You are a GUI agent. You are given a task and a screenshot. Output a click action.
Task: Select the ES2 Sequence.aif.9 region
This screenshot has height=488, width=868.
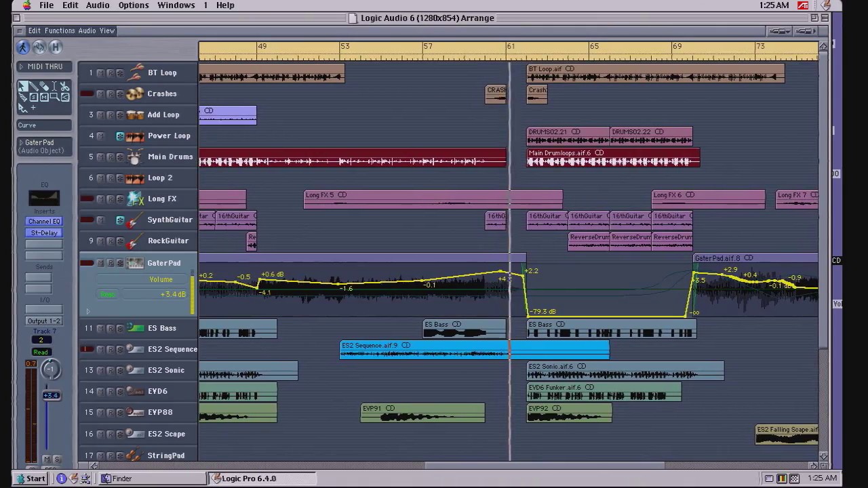coord(474,350)
